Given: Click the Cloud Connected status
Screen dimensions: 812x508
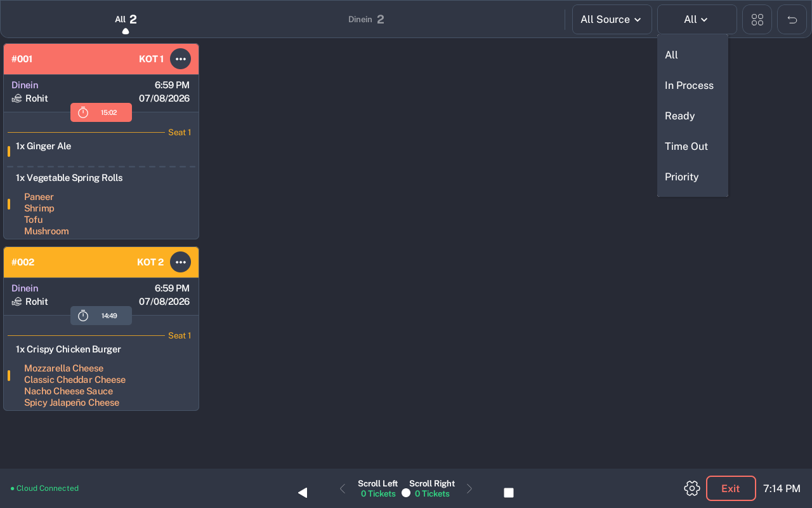Looking at the screenshot, I should click(x=44, y=488).
